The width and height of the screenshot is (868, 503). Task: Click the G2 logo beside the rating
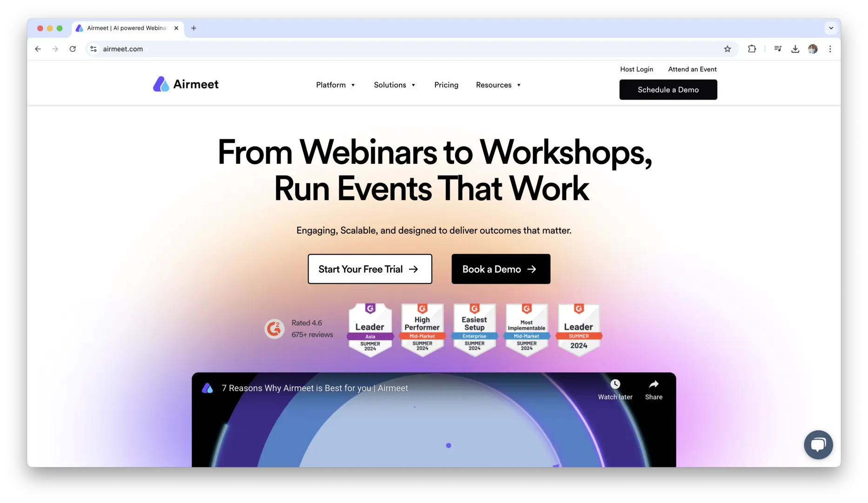275,329
